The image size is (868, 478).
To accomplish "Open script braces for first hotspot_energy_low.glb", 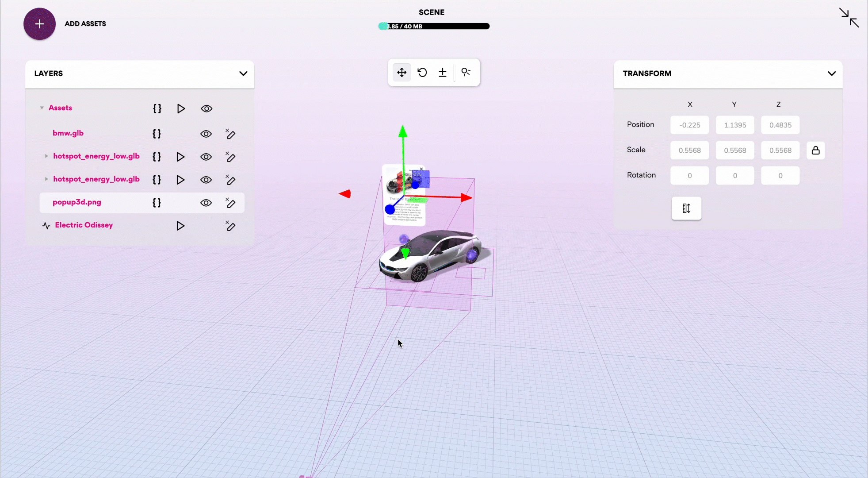I will 157,157.
